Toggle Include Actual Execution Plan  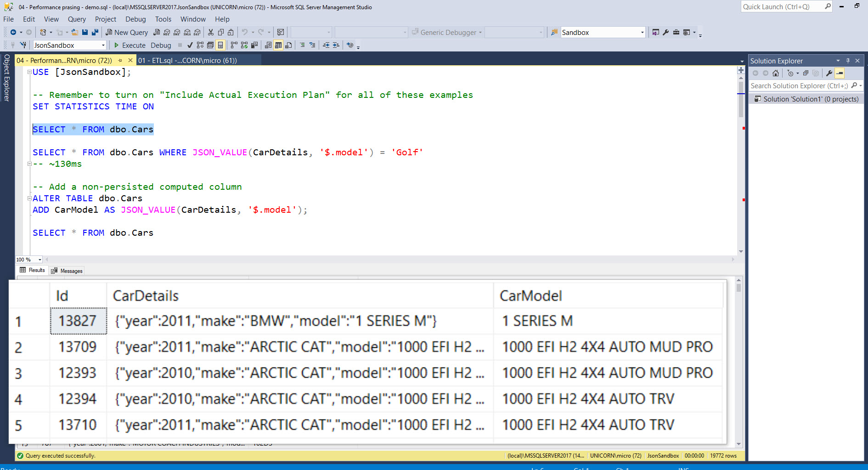point(234,45)
